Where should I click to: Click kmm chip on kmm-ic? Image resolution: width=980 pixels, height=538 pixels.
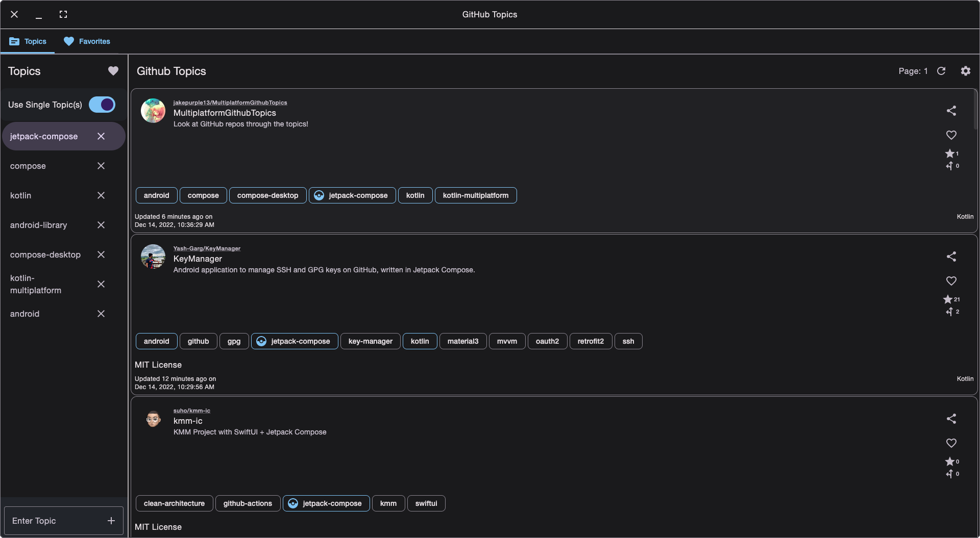click(x=388, y=503)
